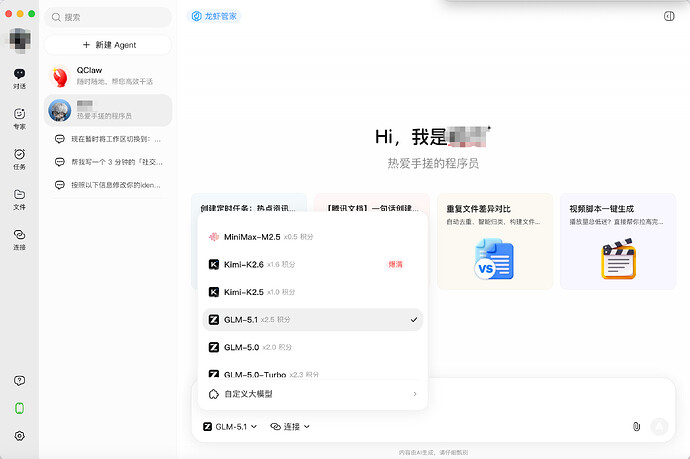Click the 新建 Agent button
Viewport: 690px width, 459px height.
pos(108,45)
